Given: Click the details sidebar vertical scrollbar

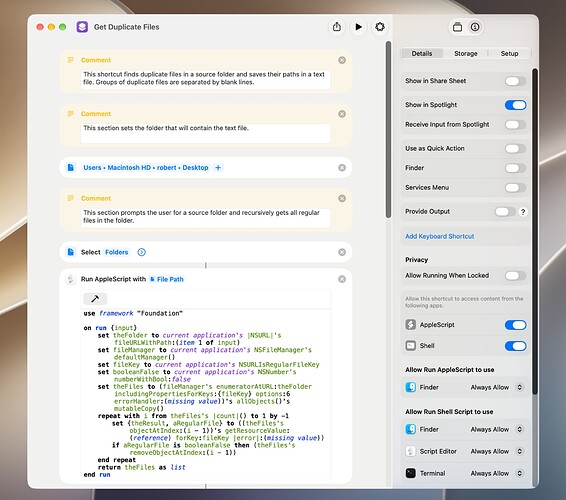Looking at the screenshot, I should point(535,231).
